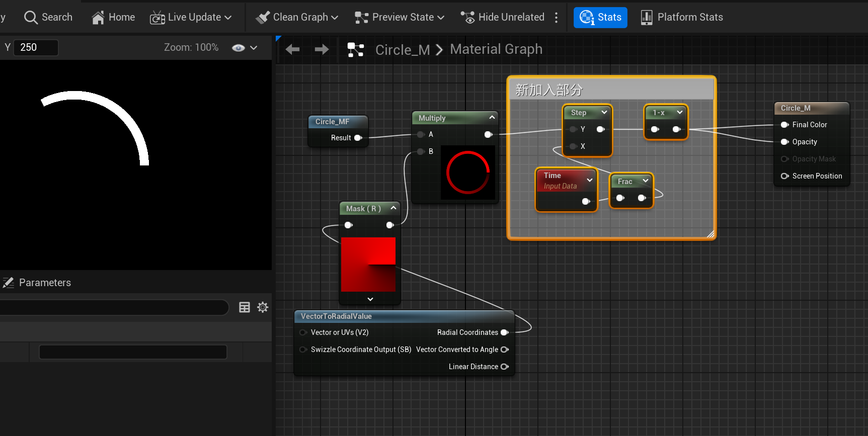Collapse the Multiply node preview
The image size is (868, 436).
click(492, 118)
